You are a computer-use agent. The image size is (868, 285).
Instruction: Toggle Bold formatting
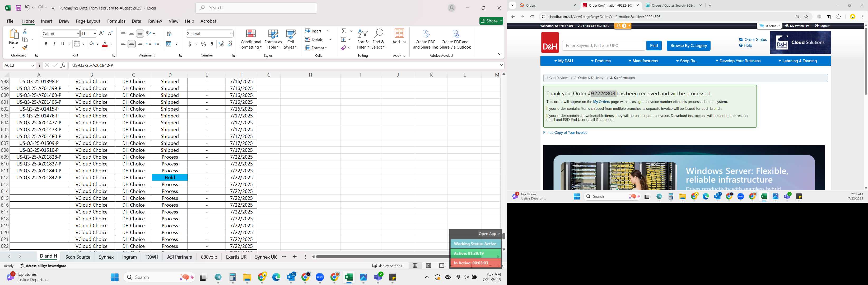46,44
